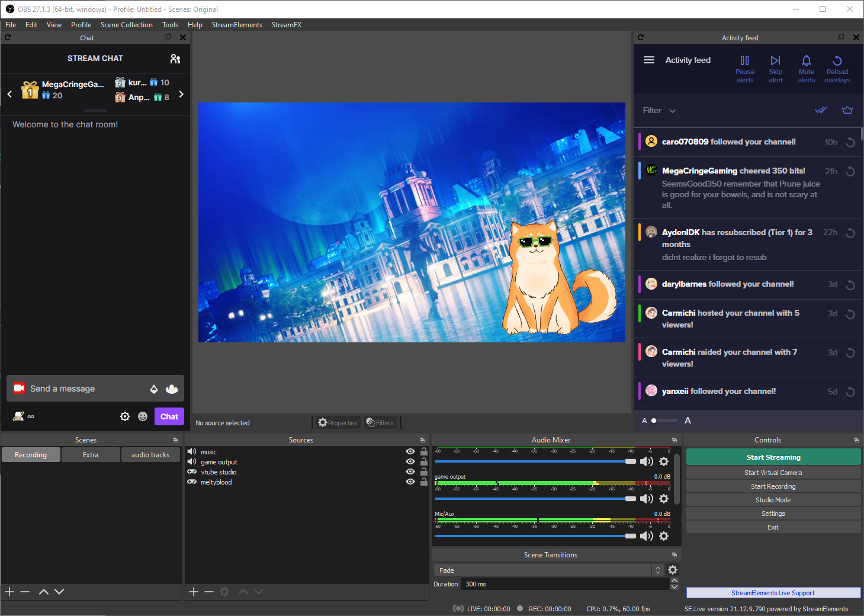Image resolution: width=864 pixels, height=616 pixels.
Task: Open Fade transition properties gear
Action: 673,570
